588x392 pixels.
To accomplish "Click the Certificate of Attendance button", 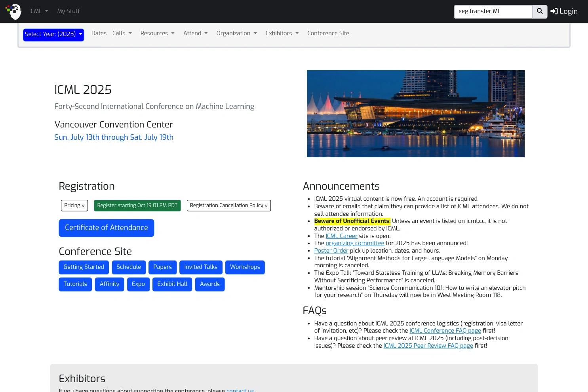I will (107, 228).
